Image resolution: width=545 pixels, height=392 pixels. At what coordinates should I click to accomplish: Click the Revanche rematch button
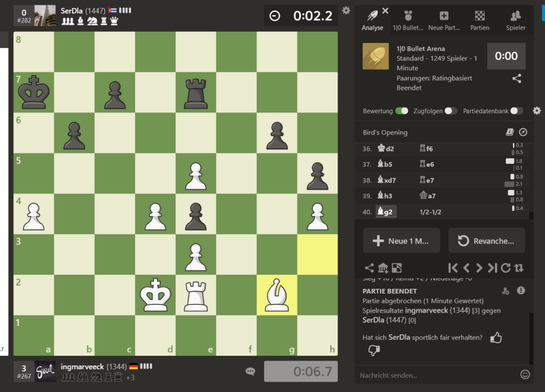pyautogui.click(x=486, y=240)
